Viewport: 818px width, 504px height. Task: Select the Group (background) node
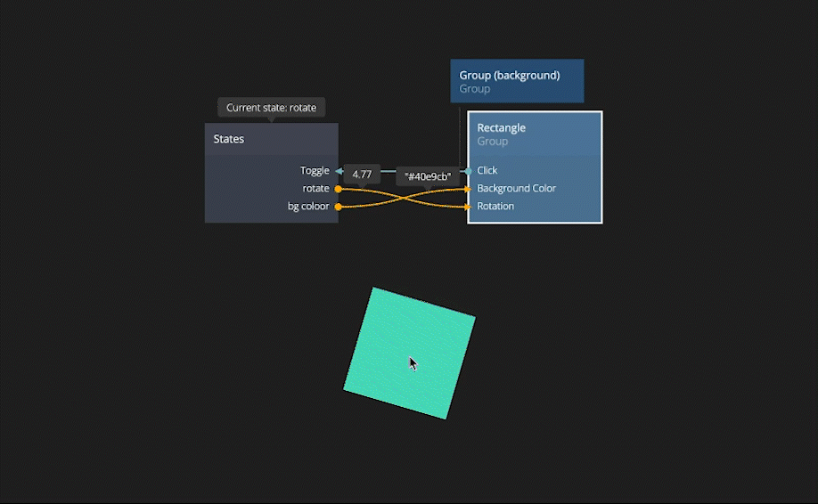coord(517,81)
